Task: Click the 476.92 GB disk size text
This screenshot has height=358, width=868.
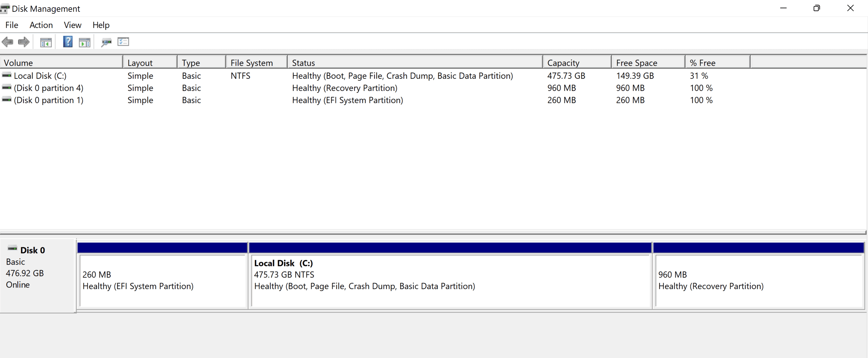Action: [x=24, y=273]
